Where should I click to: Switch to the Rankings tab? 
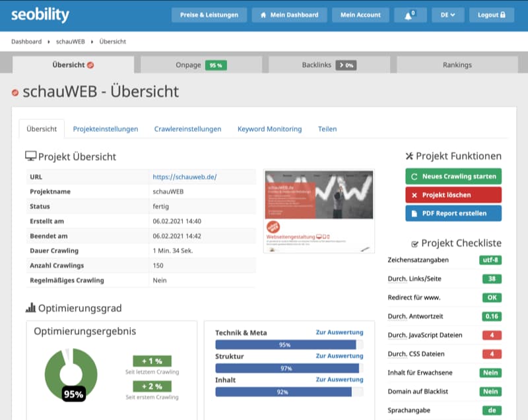[457, 65]
